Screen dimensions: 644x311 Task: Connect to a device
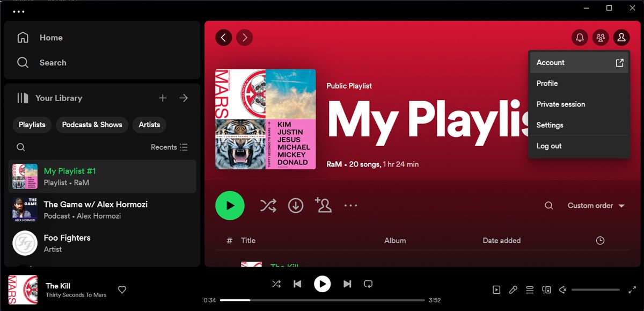click(x=546, y=290)
